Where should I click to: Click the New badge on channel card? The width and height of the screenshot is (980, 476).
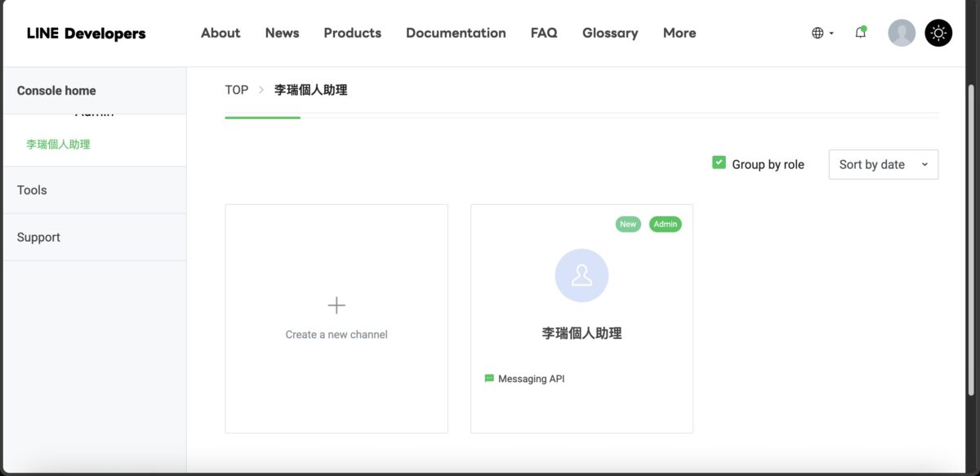point(628,224)
